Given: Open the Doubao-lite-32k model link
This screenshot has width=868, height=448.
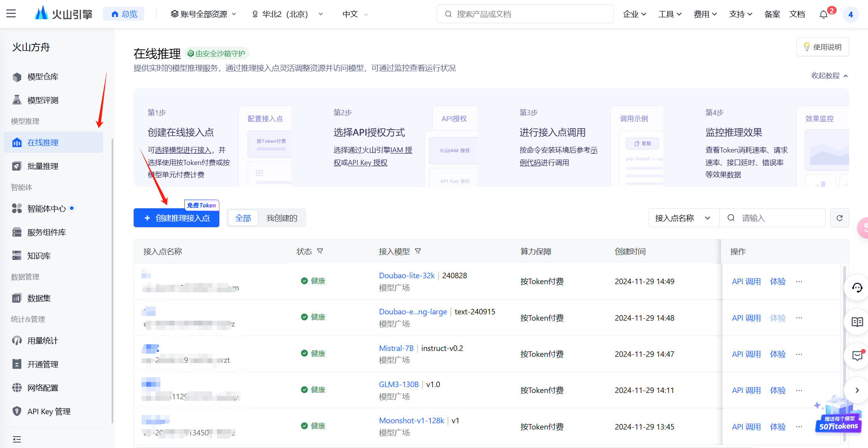Looking at the screenshot, I should tap(406, 275).
